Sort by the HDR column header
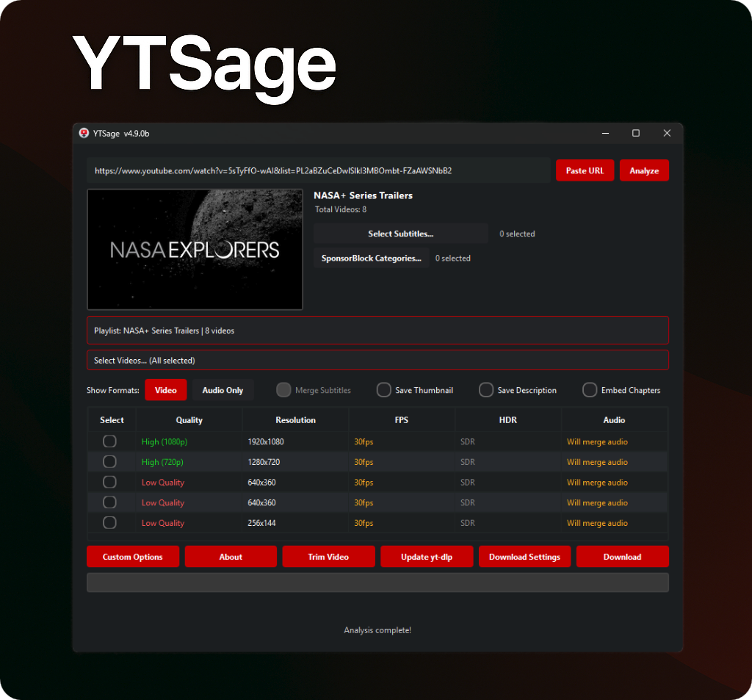The height and width of the screenshot is (700, 752). coord(508,420)
